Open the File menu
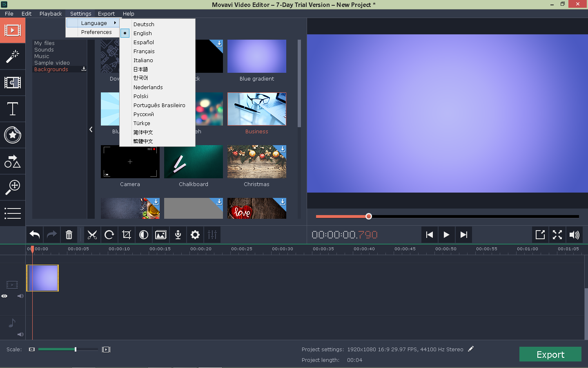Image resolution: width=588 pixels, height=368 pixels. 9,13
